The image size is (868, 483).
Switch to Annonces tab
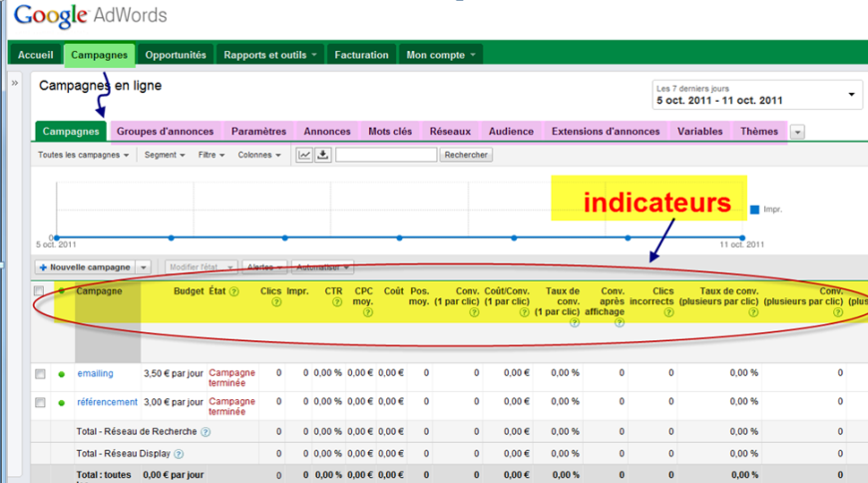tap(327, 132)
